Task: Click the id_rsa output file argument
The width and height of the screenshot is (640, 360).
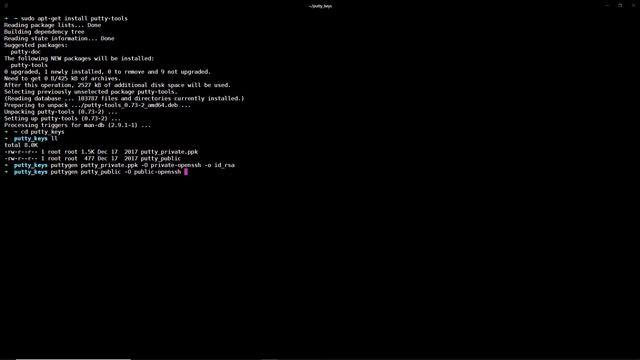Action: (x=224, y=165)
